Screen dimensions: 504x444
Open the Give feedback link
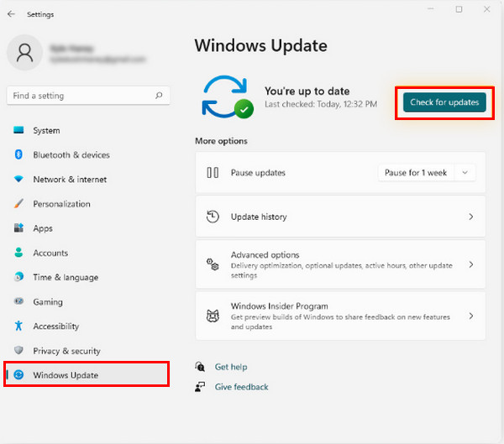coord(241,386)
